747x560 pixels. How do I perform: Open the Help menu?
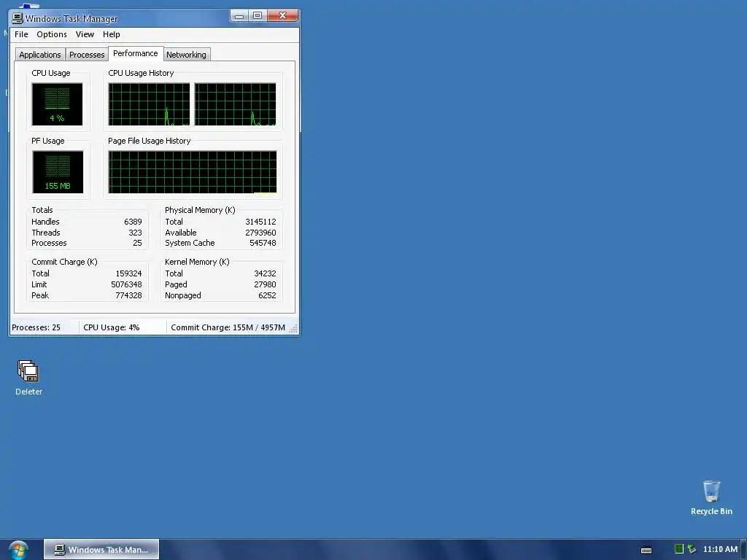click(x=111, y=34)
